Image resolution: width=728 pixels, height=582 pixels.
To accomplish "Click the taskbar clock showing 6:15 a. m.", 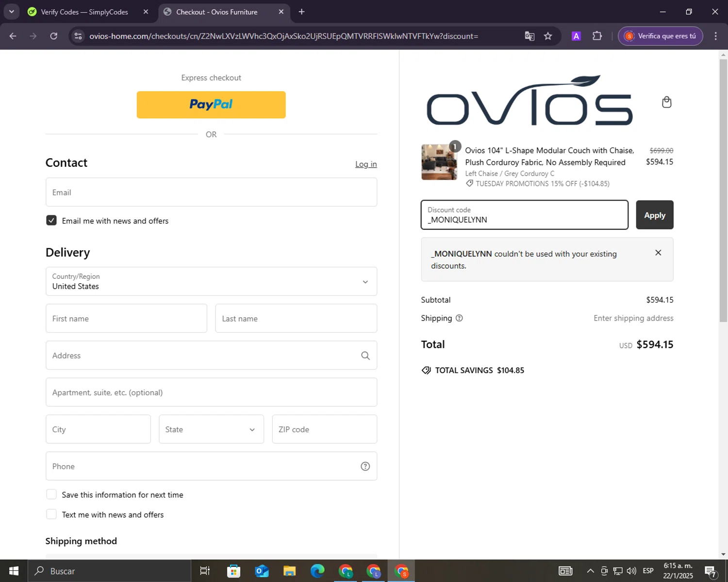I will point(678,571).
